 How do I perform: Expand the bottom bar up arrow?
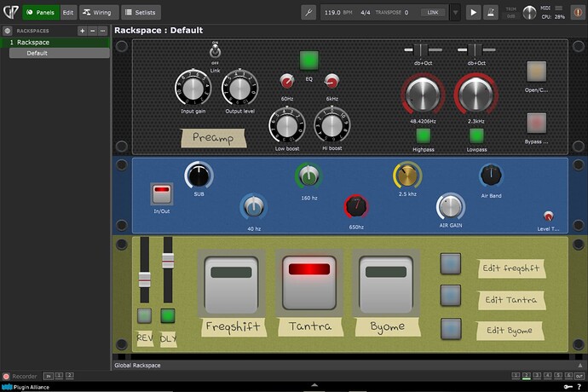tap(314, 385)
